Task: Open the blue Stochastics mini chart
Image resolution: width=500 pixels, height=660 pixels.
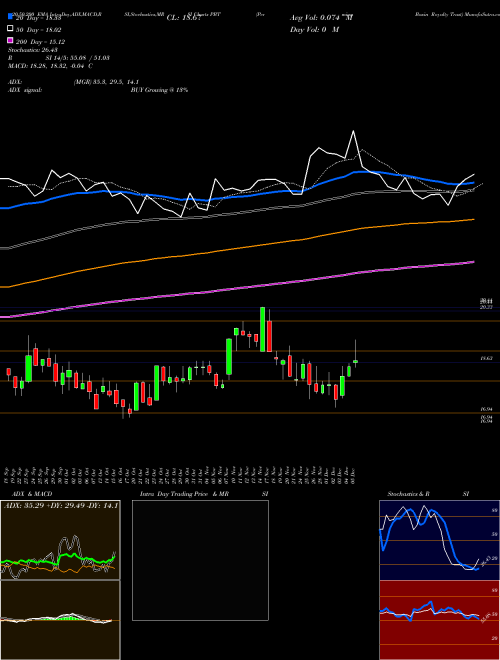Action: pyautogui.click(x=439, y=540)
